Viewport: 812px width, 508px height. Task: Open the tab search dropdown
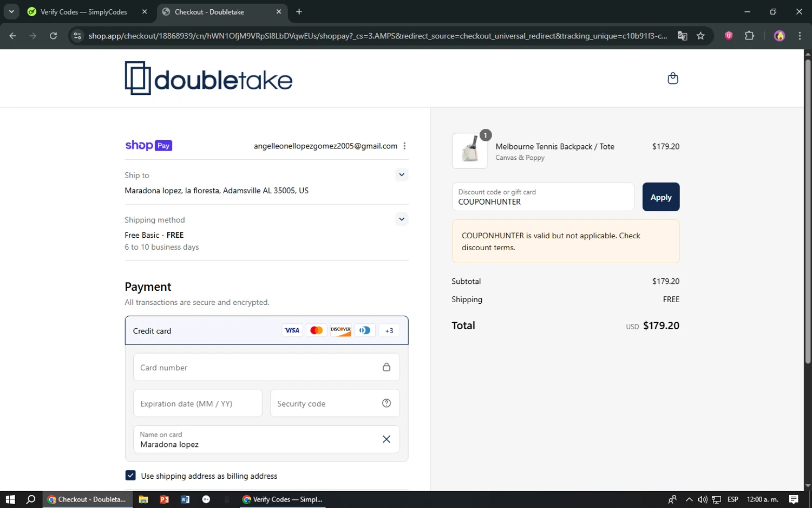11,12
